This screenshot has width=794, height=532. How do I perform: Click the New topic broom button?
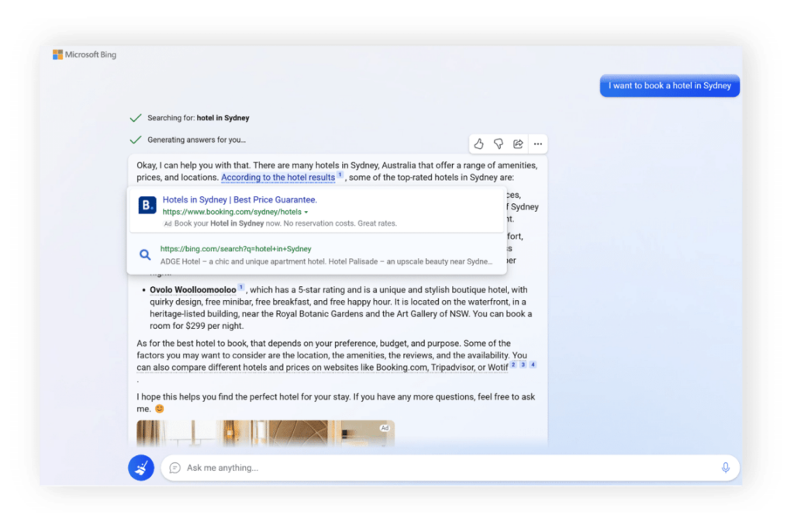141,468
